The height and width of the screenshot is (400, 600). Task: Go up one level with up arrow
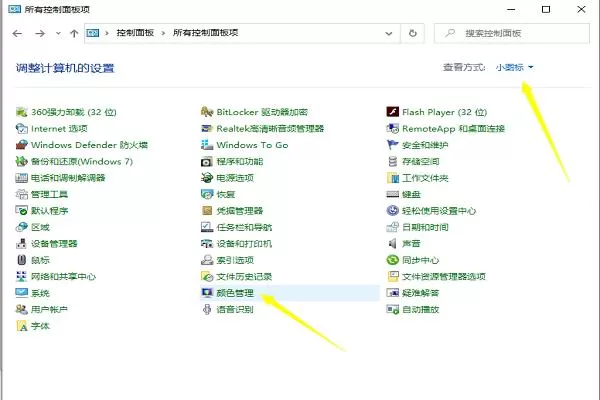(74, 33)
